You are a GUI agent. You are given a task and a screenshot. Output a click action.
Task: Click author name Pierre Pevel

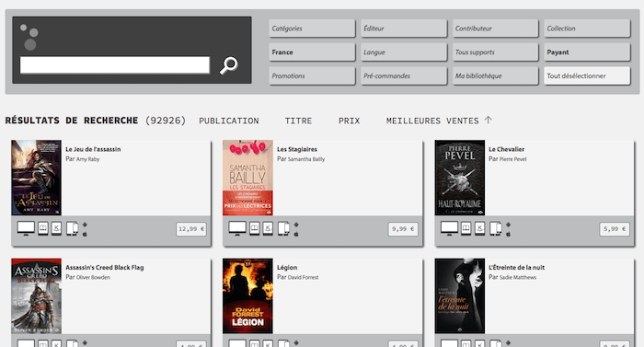(x=513, y=159)
